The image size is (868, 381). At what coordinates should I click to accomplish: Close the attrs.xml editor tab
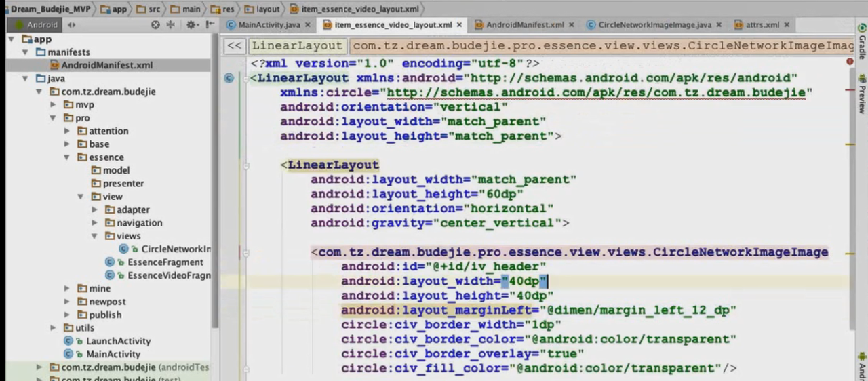[787, 25]
